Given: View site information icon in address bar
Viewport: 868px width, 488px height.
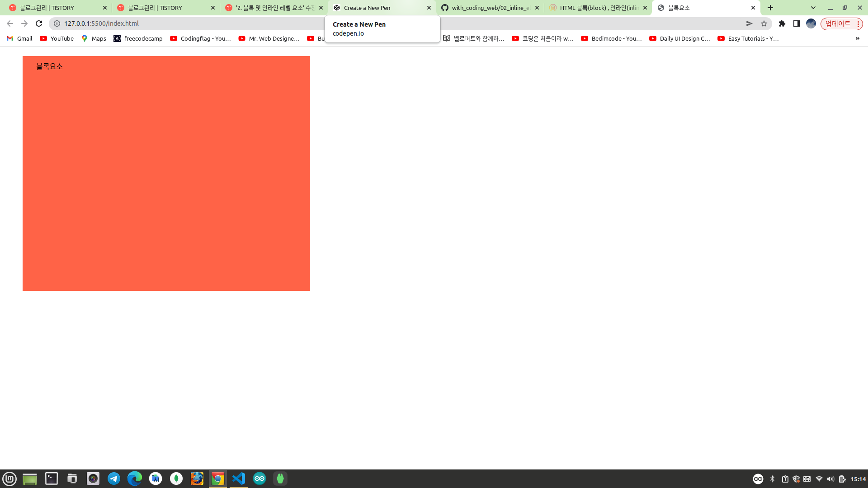Looking at the screenshot, I should (57, 23).
